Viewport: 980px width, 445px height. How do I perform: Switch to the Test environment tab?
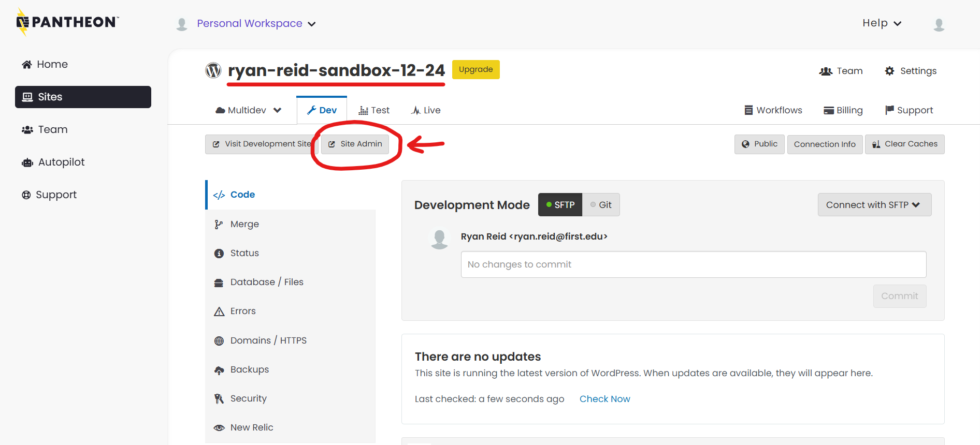click(374, 110)
